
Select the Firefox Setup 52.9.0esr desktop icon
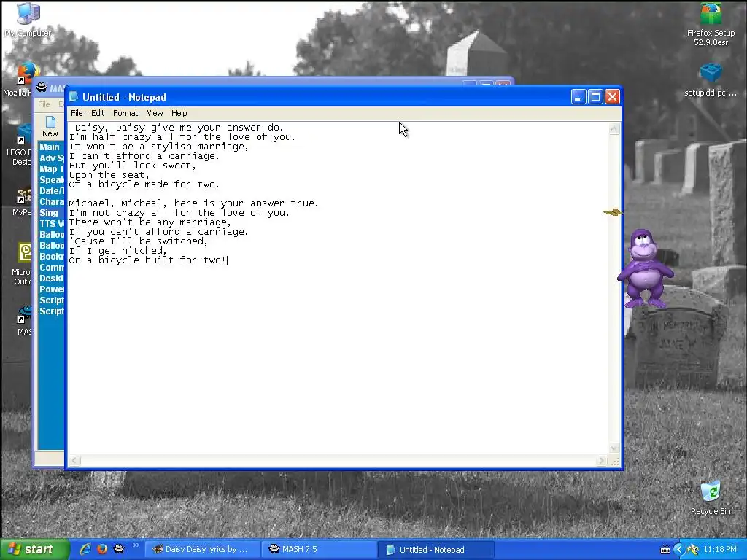point(711,25)
